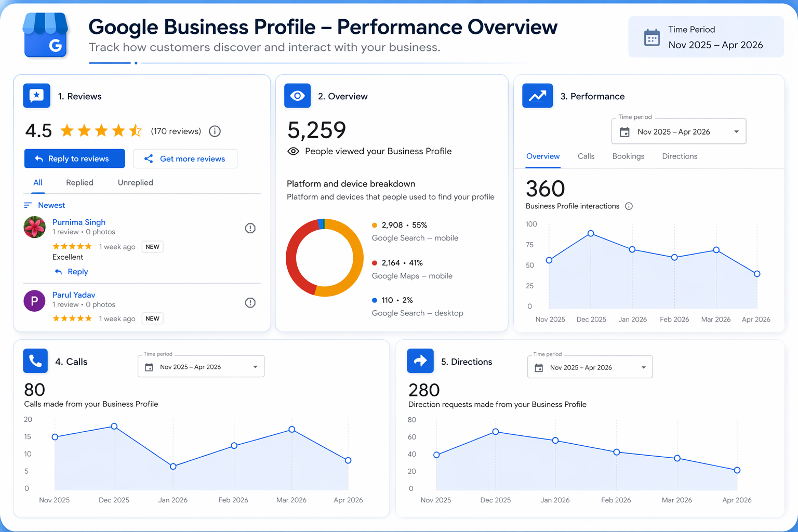The width and height of the screenshot is (798, 532).
Task: Click the 80 calls total
Action: click(35, 390)
